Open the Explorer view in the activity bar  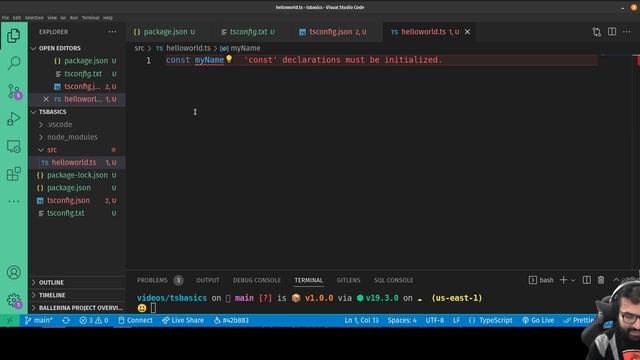(13, 36)
